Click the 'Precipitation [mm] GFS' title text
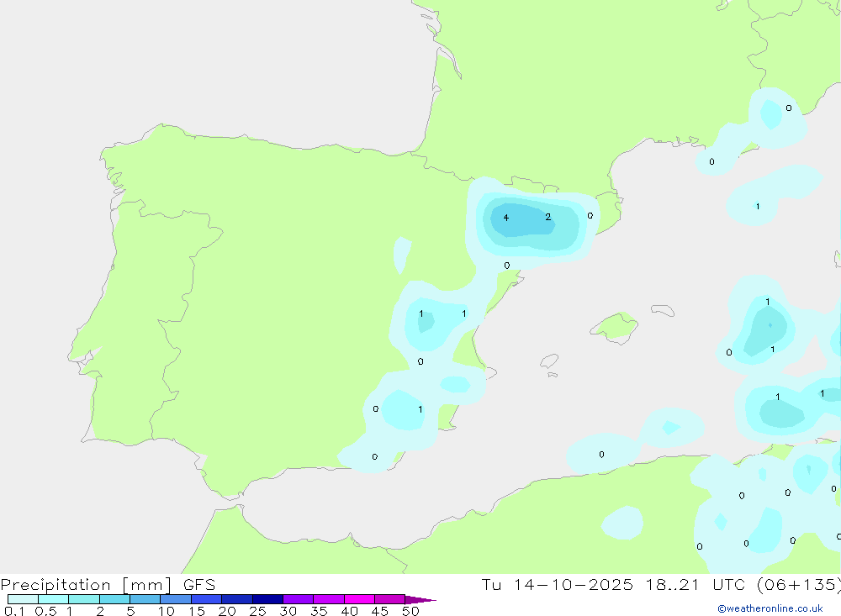This screenshot has width=841, height=616. 108,585
